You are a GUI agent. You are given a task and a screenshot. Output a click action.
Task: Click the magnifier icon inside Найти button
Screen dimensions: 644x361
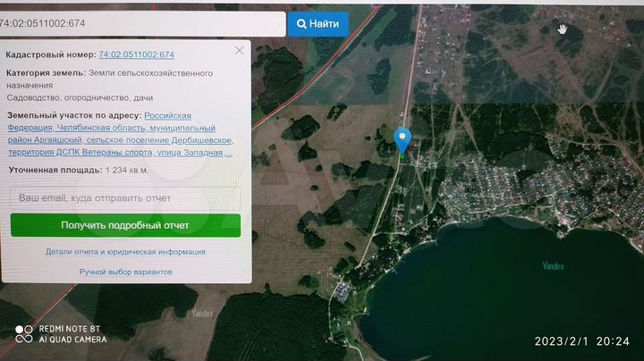coord(301,24)
